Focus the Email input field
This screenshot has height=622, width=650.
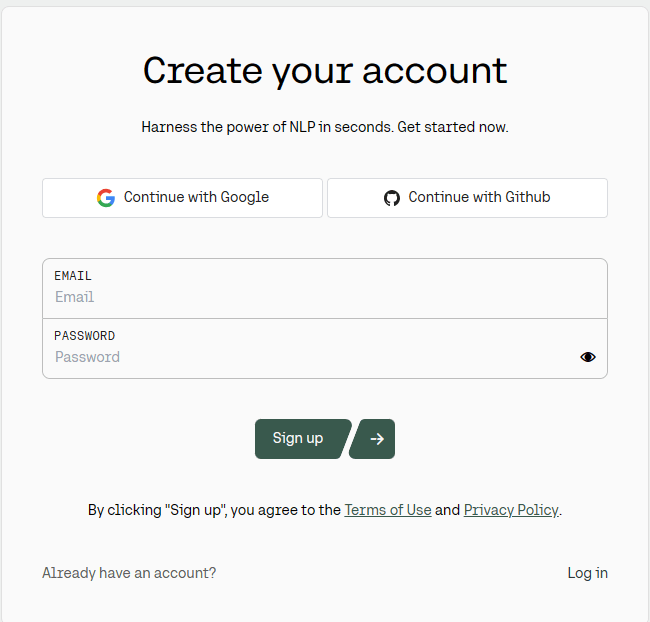[x=324, y=297]
